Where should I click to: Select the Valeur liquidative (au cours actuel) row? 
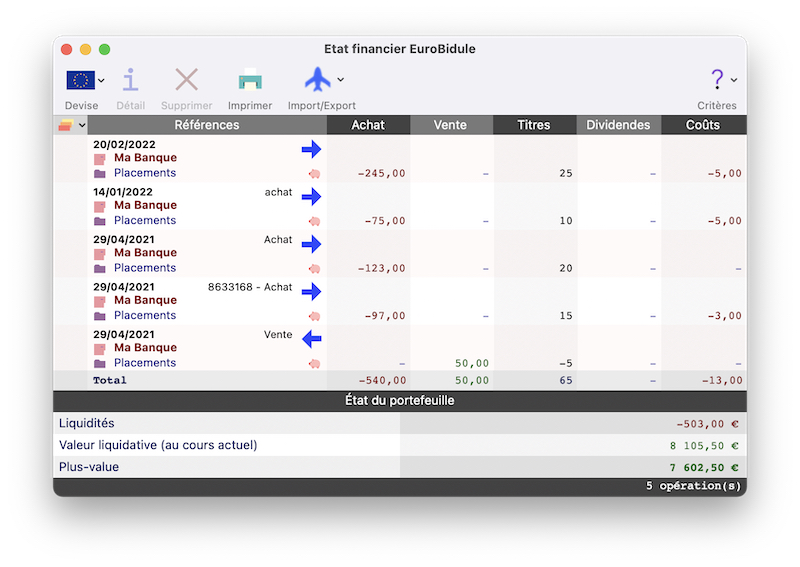point(399,445)
